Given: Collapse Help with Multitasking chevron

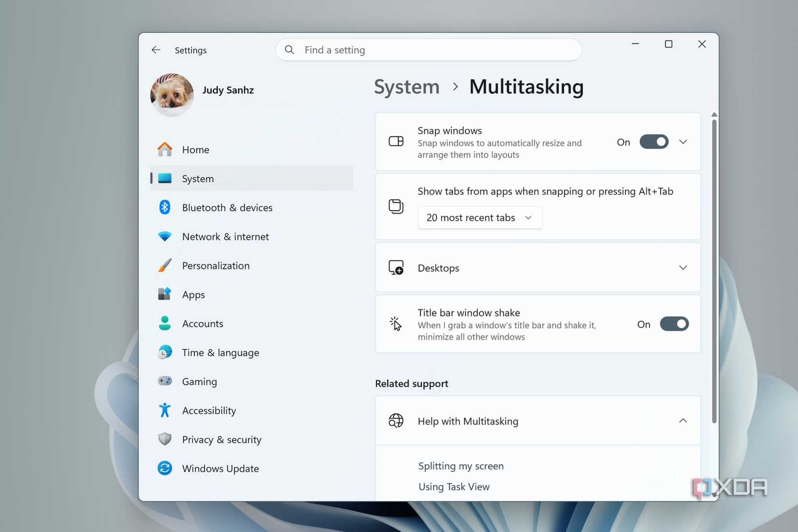Looking at the screenshot, I should pos(683,421).
